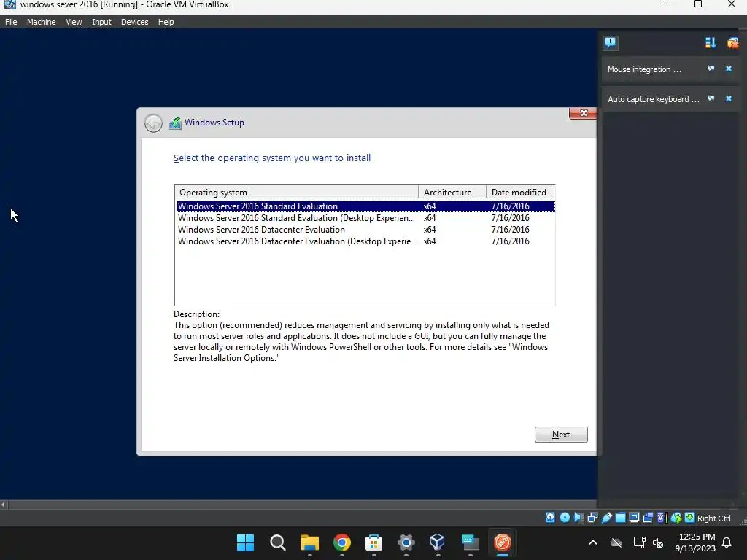Open the File menu
Image resolution: width=747 pixels, height=560 pixels.
coord(11,22)
